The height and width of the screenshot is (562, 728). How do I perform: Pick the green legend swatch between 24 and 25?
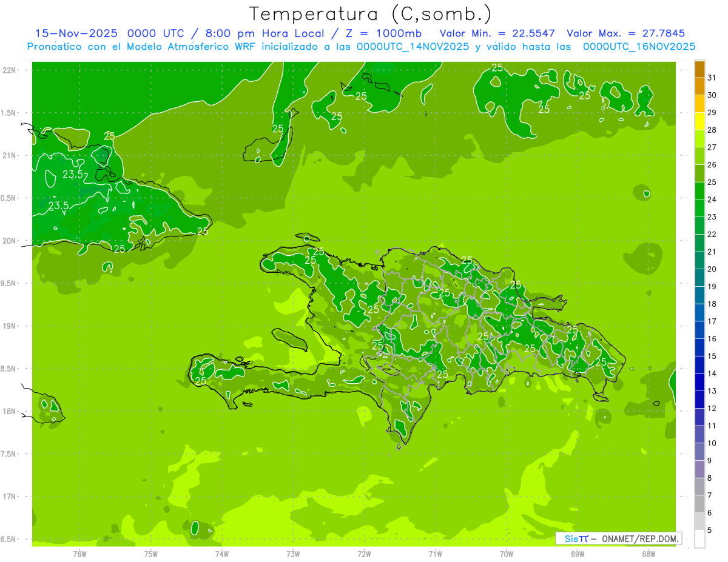point(699,191)
